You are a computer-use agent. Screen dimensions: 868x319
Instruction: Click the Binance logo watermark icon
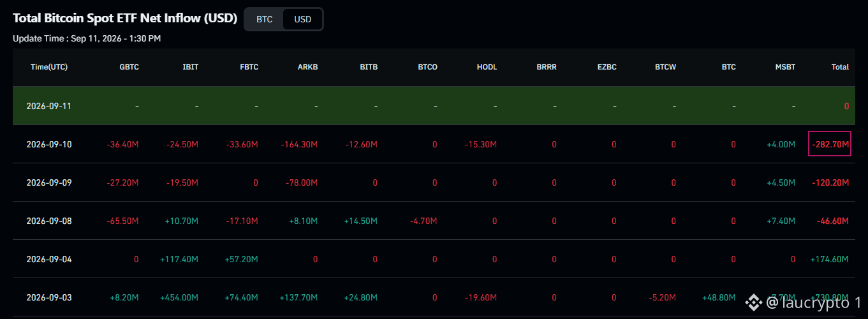[754, 301]
